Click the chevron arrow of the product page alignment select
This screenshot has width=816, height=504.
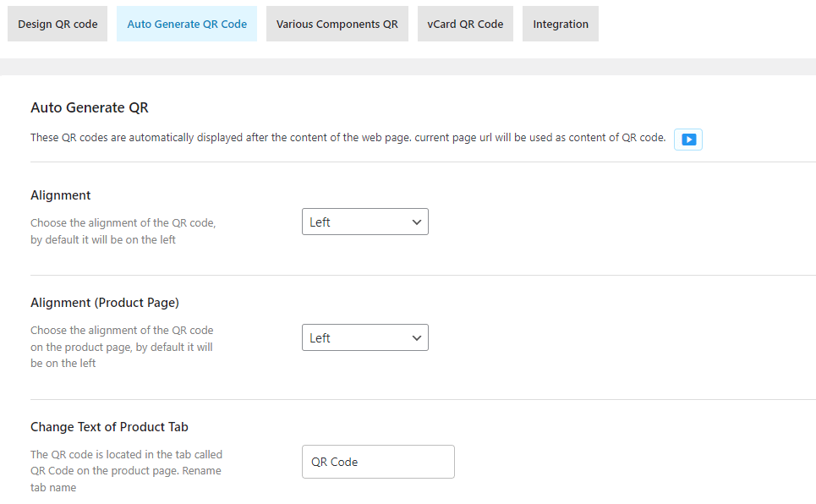coord(416,338)
